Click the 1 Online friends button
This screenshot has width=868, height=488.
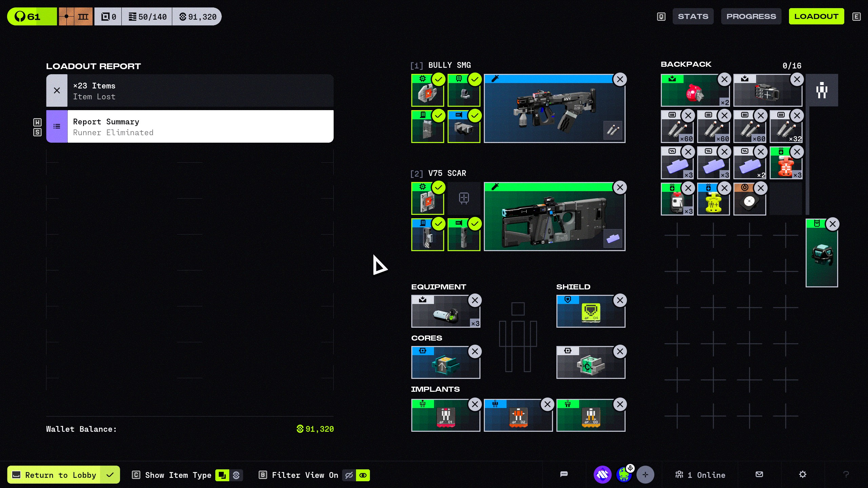click(701, 475)
